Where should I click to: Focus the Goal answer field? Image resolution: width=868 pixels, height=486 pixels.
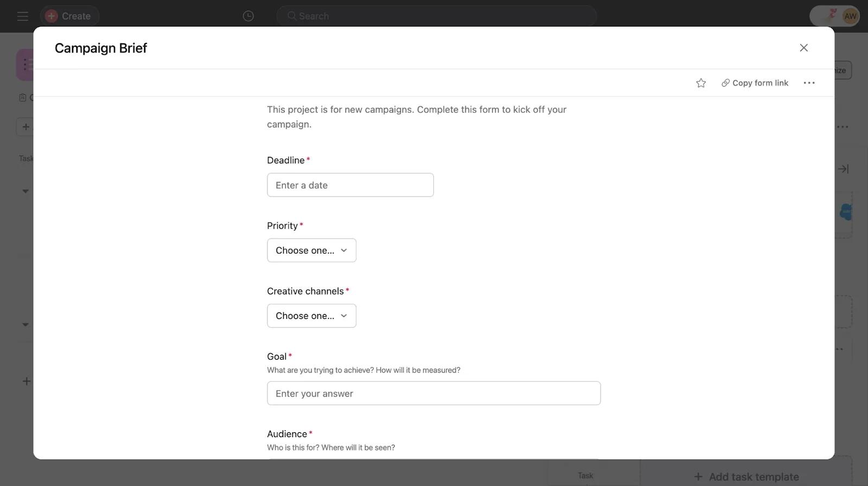tap(433, 393)
